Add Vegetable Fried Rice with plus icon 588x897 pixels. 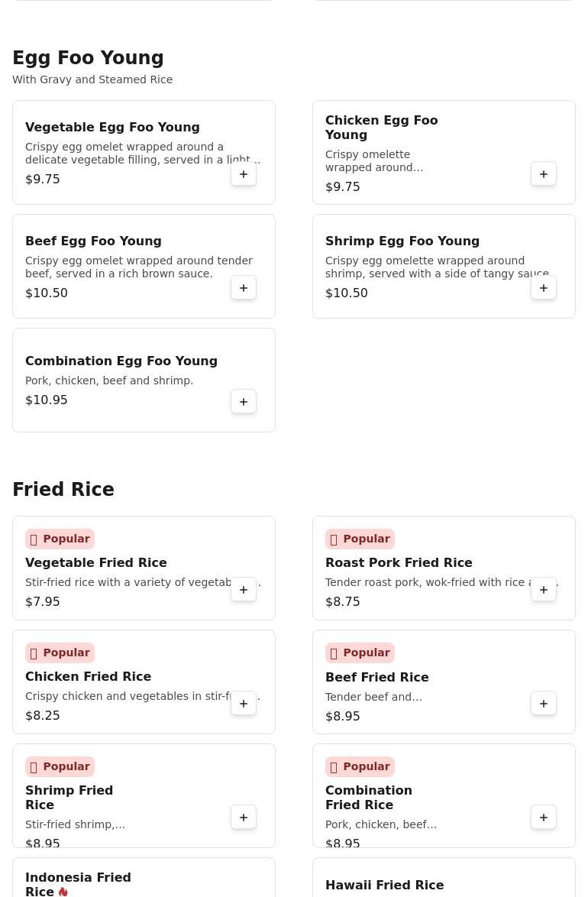pyautogui.click(x=244, y=590)
